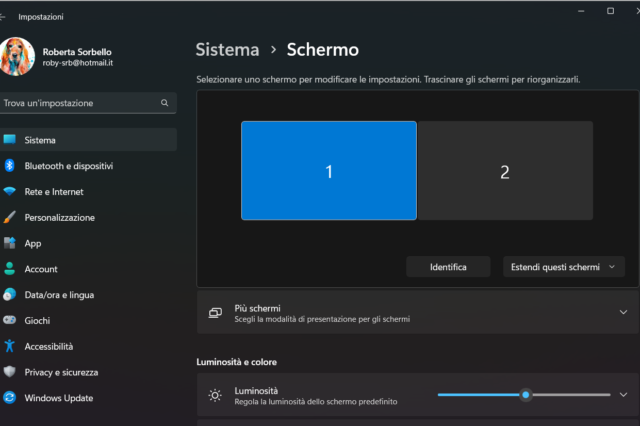Click the Trova un'impostazione search field
Screen dimensions: 640x426
pos(80,103)
